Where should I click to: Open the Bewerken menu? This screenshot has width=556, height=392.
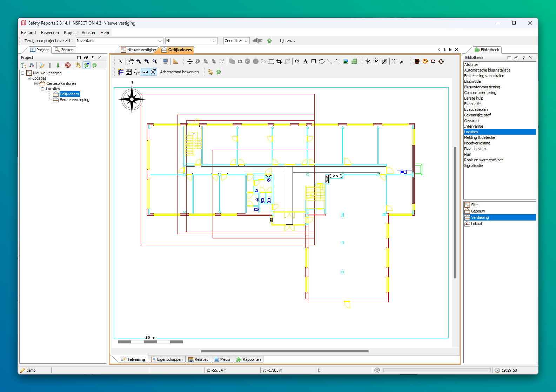pyautogui.click(x=50, y=33)
